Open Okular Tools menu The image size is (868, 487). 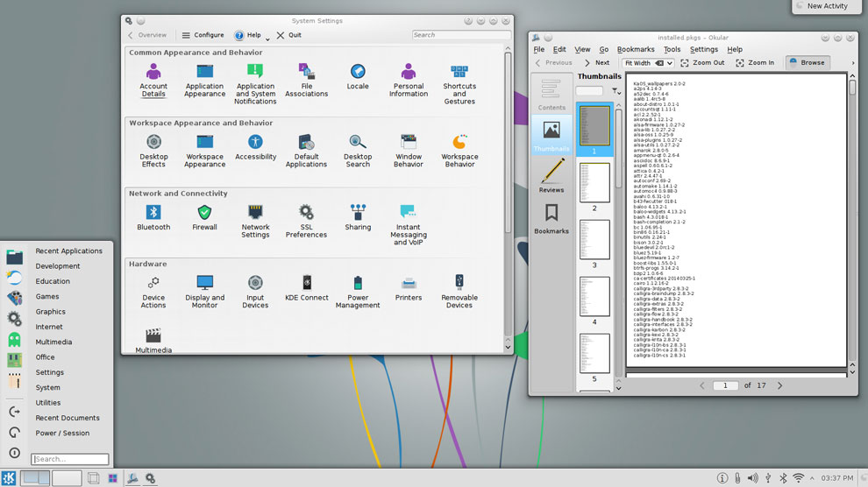point(672,49)
